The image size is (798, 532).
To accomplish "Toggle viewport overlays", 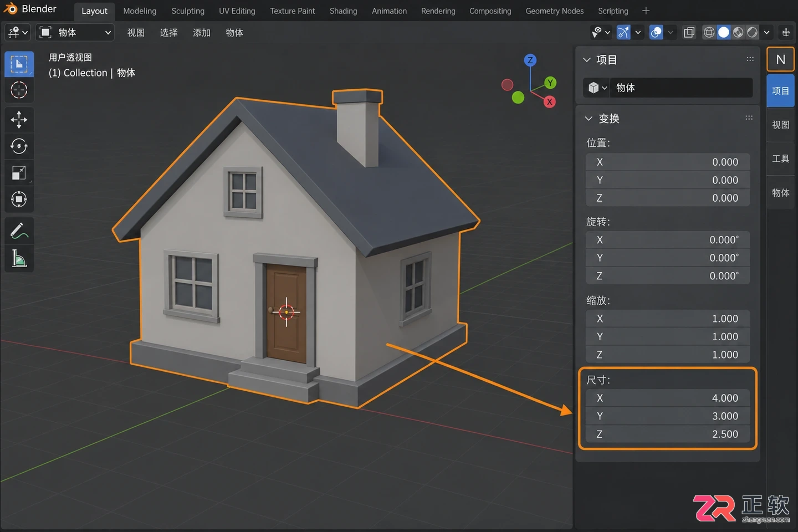I will point(656,32).
